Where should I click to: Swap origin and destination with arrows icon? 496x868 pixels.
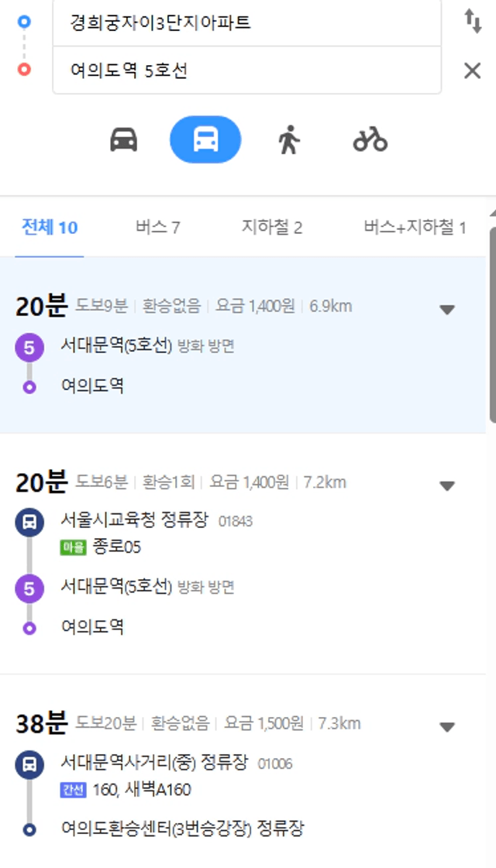coord(473,22)
